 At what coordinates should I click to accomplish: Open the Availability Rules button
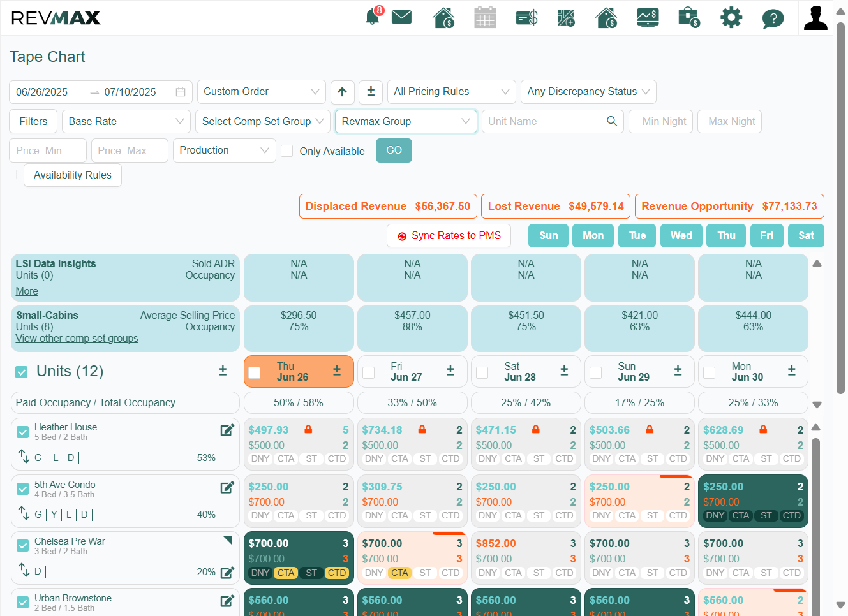(73, 175)
